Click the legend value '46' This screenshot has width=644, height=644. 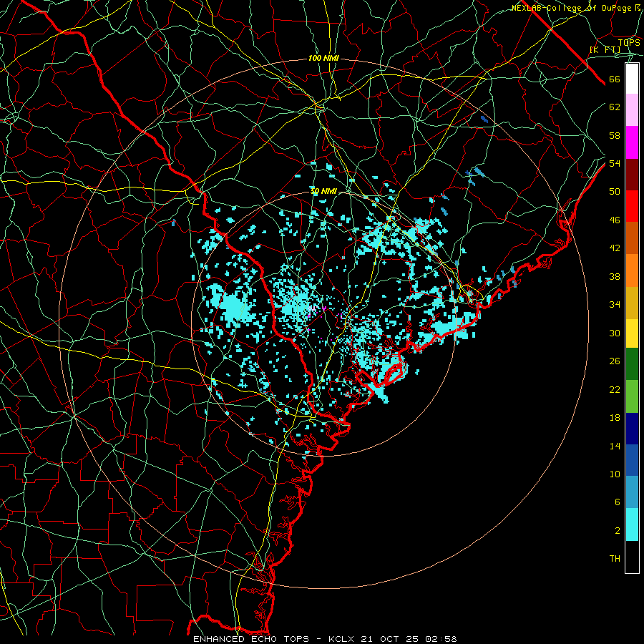[x=615, y=220]
